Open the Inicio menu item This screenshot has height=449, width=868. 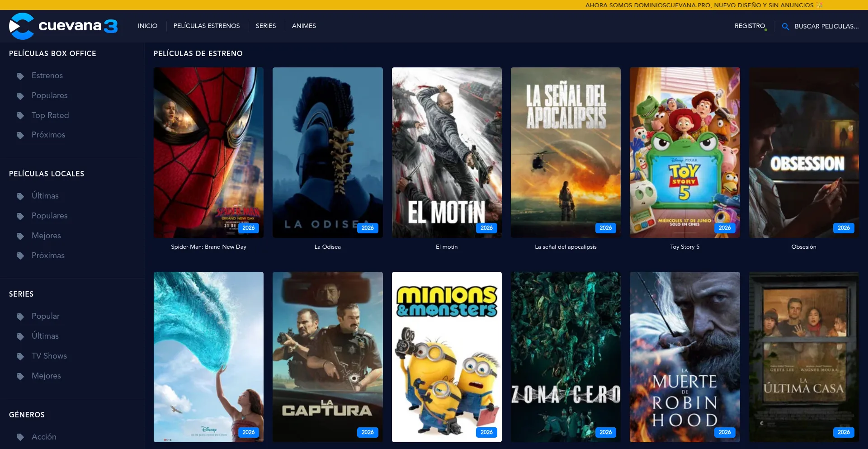[x=148, y=26]
